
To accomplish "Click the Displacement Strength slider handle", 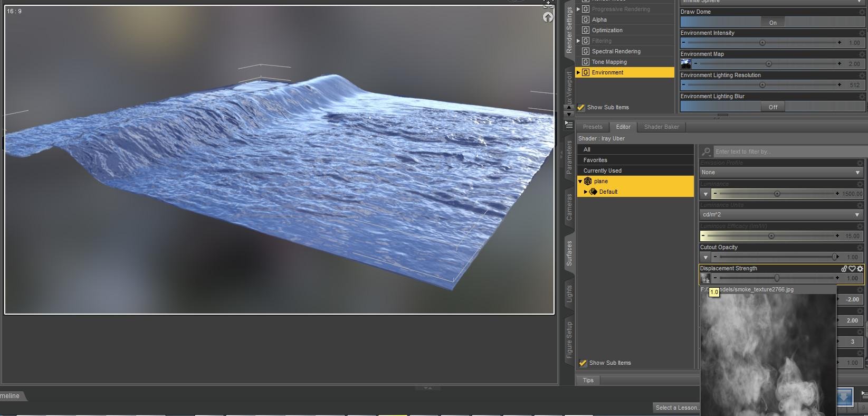I will tap(777, 278).
